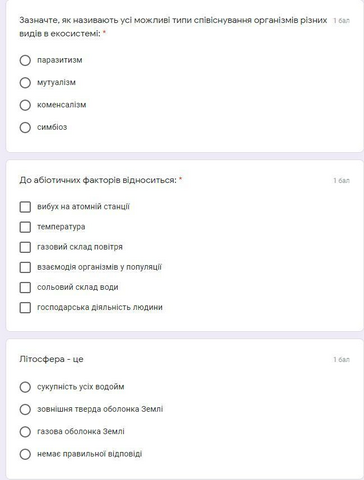Pick симбіоз as the answer
The height and width of the screenshot is (480, 364).
point(25,127)
